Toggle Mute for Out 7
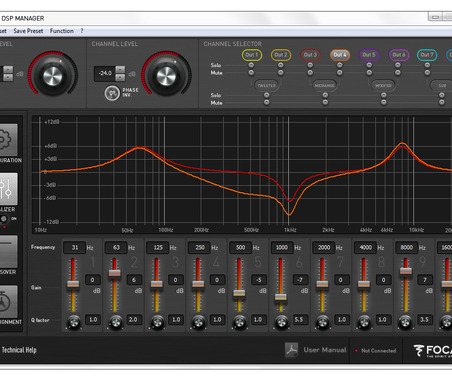 (427, 72)
